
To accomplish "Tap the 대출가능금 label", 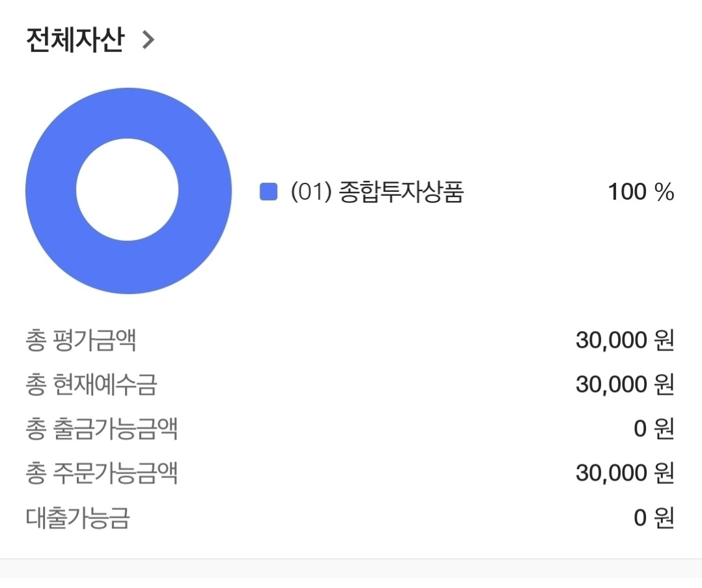I will click(77, 518).
